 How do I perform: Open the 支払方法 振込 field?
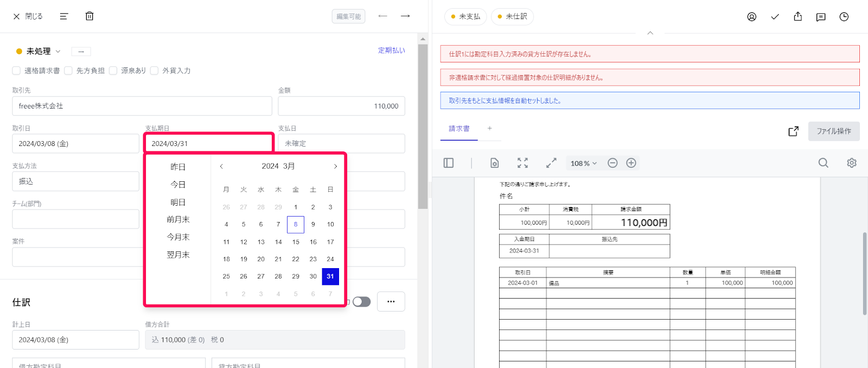point(75,181)
